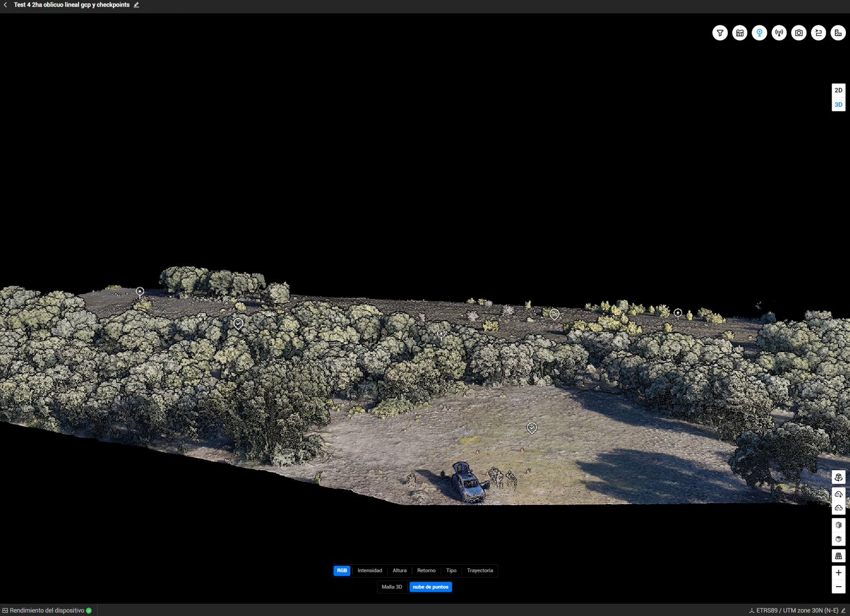Select the RGB display tab
850x616 pixels.
[342, 571]
